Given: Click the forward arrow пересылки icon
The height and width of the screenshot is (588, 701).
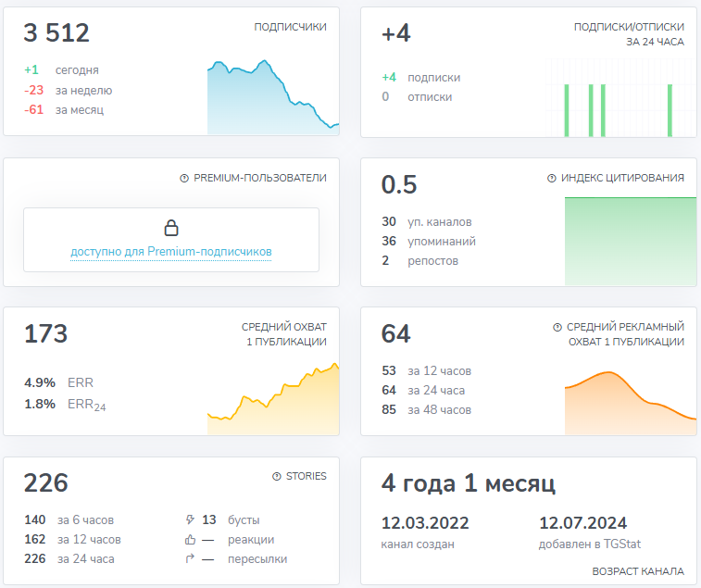Looking at the screenshot, I should click(x=190, y=559).
